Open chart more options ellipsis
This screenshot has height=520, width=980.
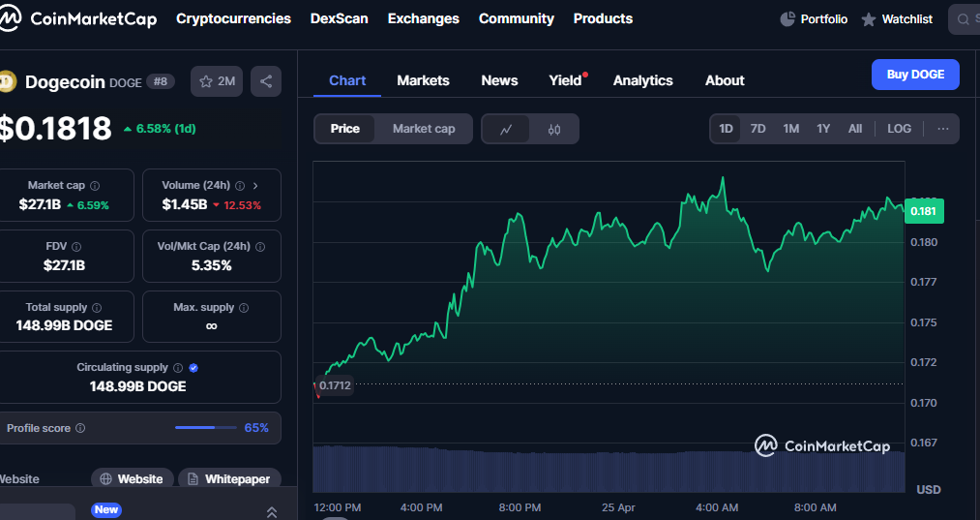coord(943,129)
